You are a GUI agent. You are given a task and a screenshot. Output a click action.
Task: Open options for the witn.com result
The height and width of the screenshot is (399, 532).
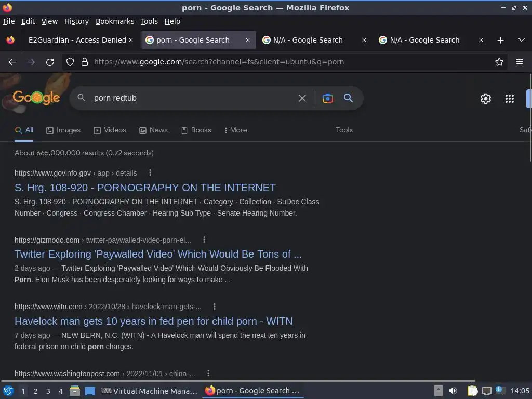[x=215, y=307]
